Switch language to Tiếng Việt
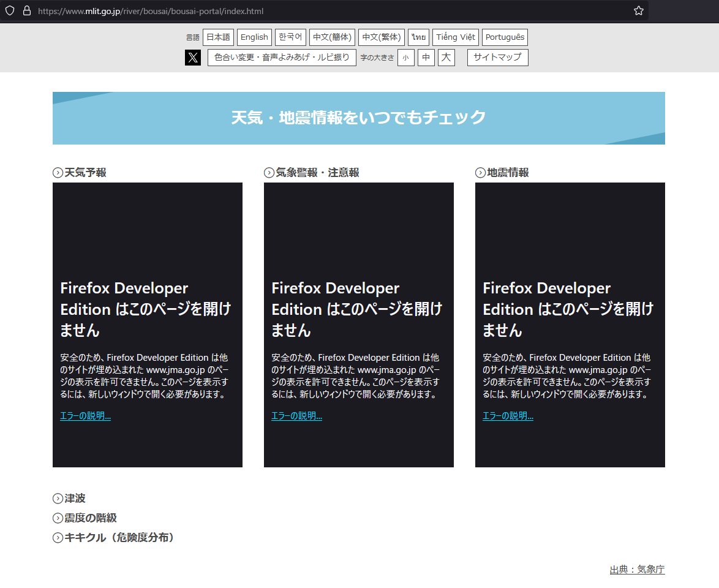The height and width of the screenshot is (588, 719). tap(456, 37)
